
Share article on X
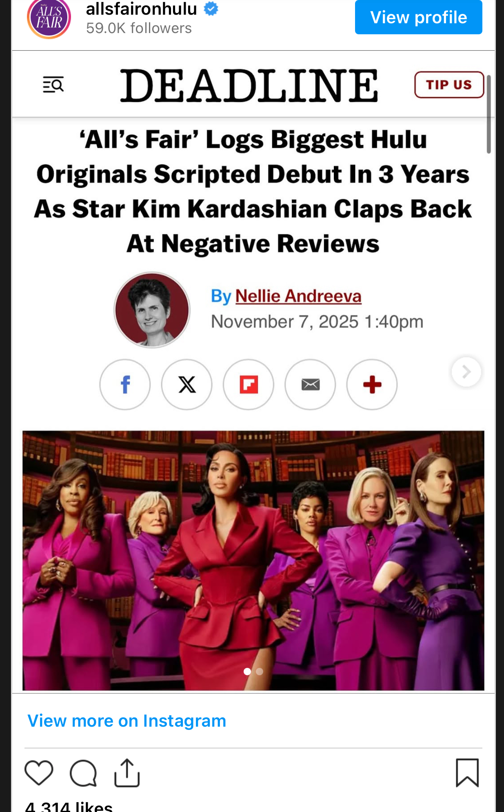pyautogui.click(x=187, y=385)
